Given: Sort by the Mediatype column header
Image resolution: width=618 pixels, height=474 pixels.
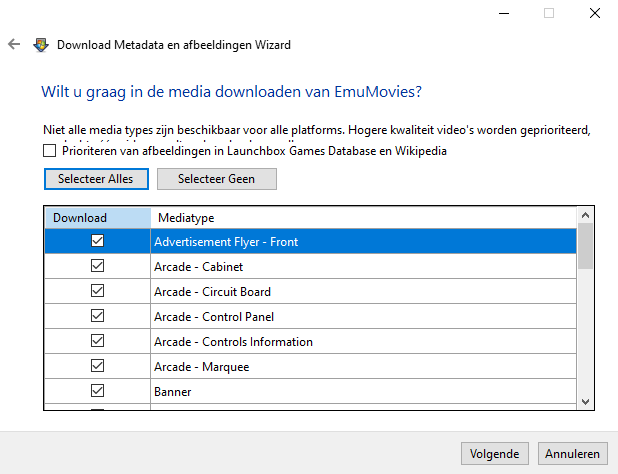Looking at the screenshot, I should 363,217.
